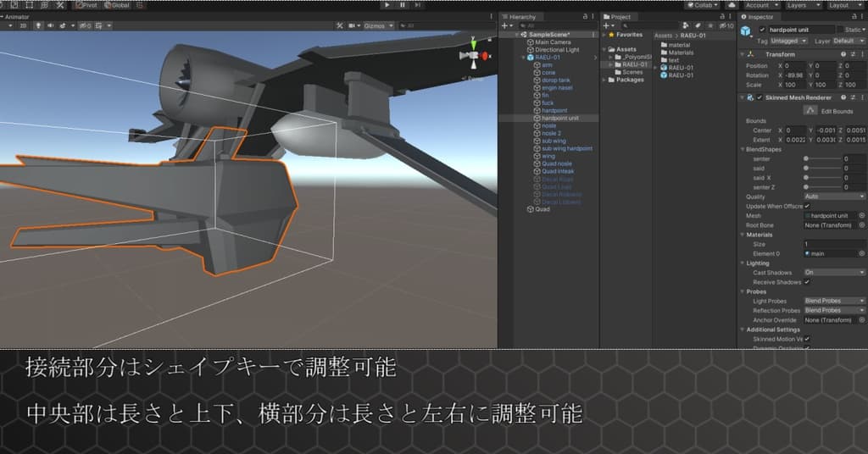Click the Mesh field object picker icon

click(861, 216)
